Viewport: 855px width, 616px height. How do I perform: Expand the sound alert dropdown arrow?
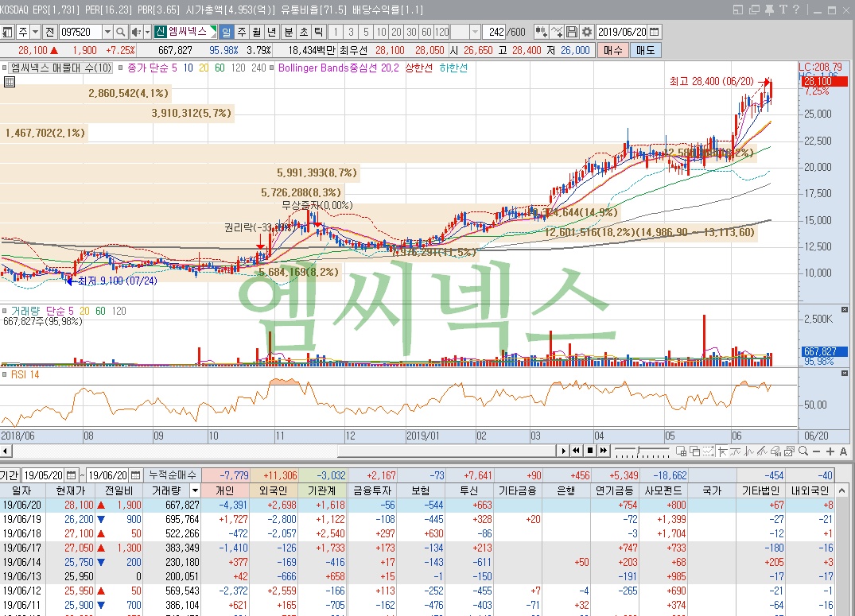(x=147, y=32)
